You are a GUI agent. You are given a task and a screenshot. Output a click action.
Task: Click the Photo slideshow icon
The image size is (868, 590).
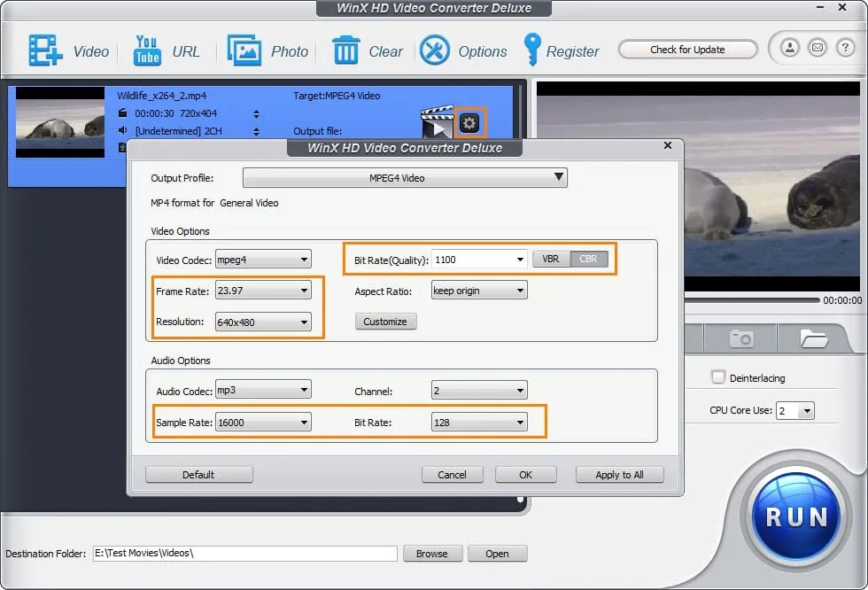[x=244, y=50]
